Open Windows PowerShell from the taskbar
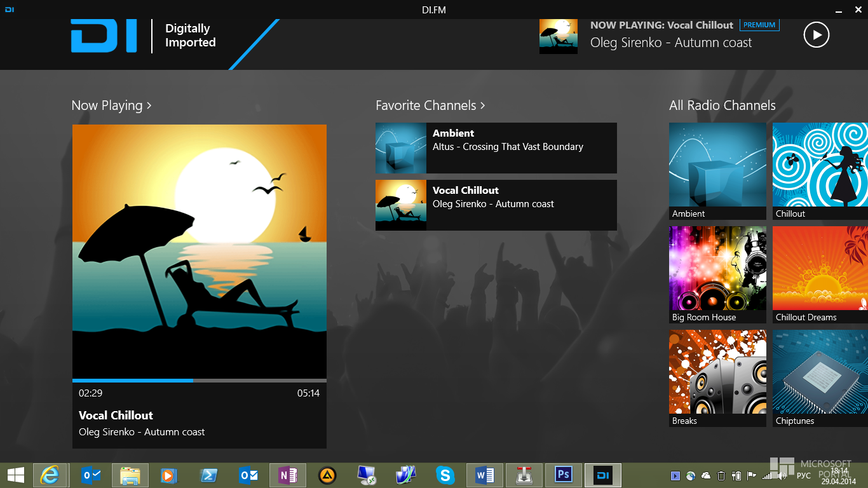868x488 pixels. [x=209, y=475]
